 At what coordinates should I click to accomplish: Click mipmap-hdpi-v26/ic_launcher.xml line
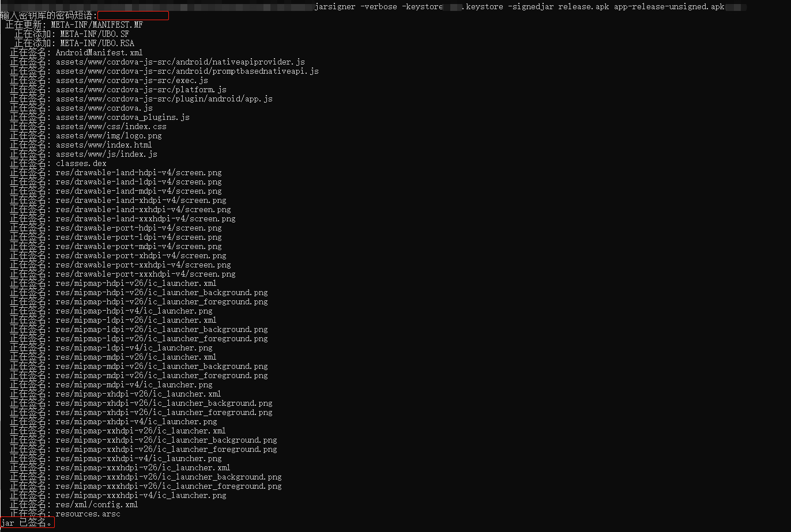click(x=113, y=283)
